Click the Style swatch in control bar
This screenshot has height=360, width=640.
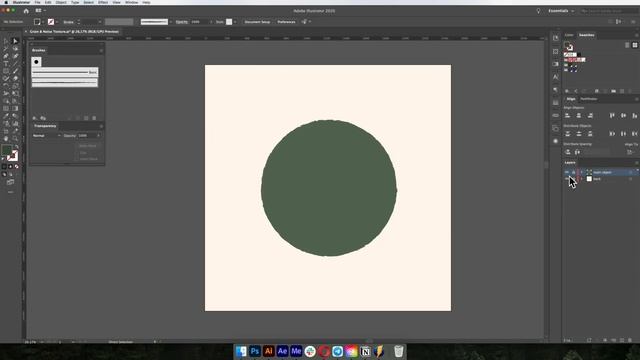coord(229,22)
